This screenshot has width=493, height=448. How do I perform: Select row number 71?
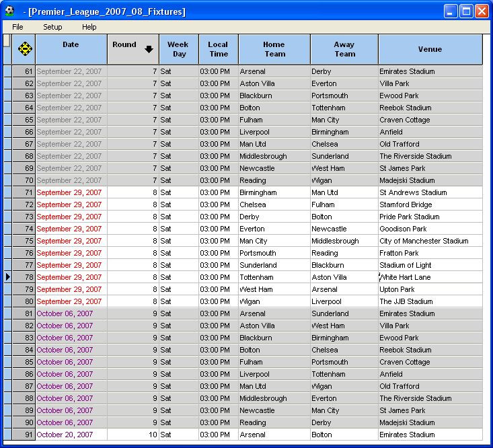[24, 192]
